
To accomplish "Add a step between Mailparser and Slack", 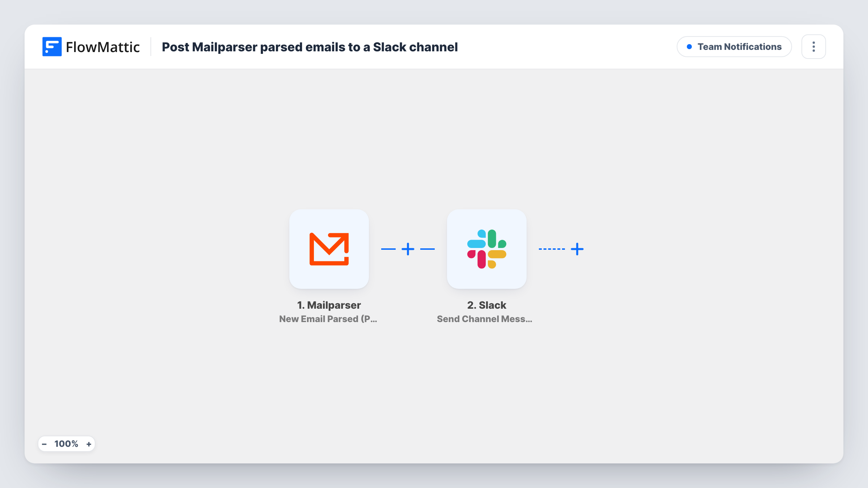I will pyautogui.click(x=408, y=249).
